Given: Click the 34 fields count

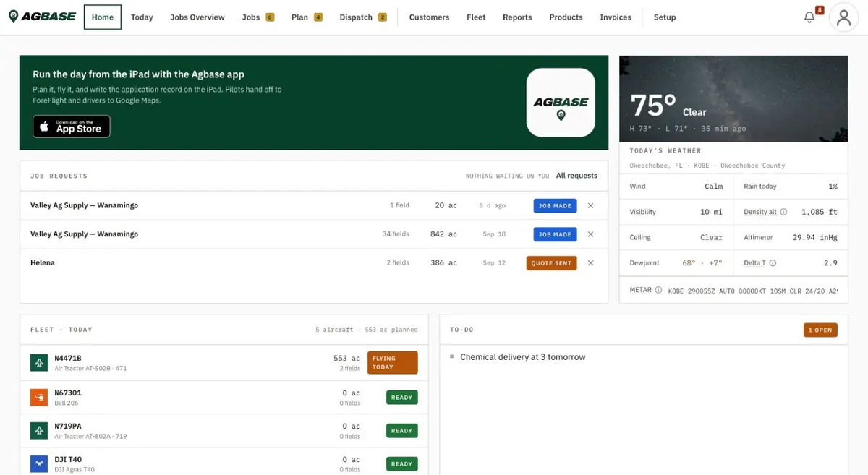Looking at the screenshot, I should [x=396, y=234].
